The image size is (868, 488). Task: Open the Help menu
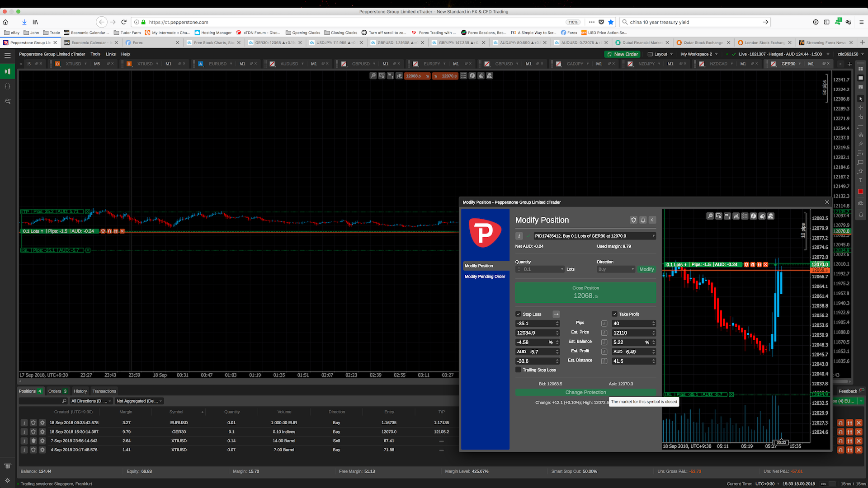[x=125, y=54]
